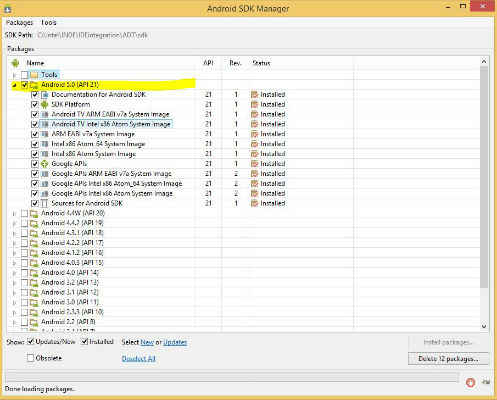This screenshot has width=497, height=400.
Task: Toggle the Updates/New show checkbox
Action: pos(30,342)
